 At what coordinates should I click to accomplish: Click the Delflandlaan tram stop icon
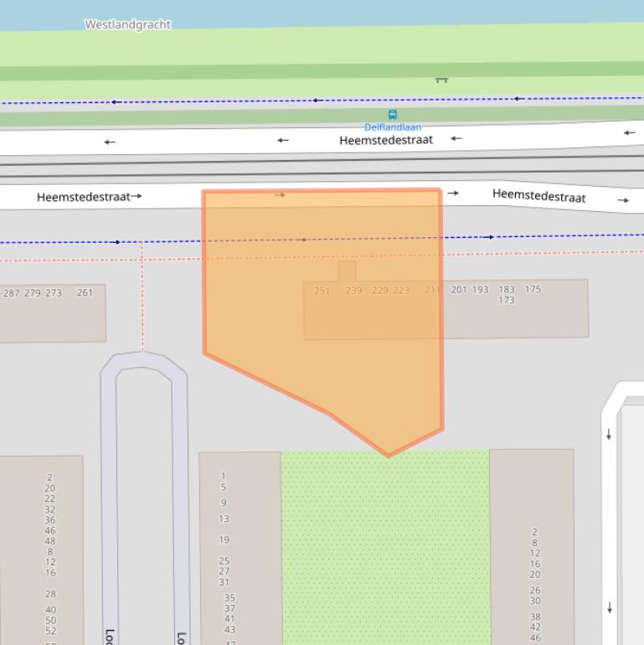392,115
